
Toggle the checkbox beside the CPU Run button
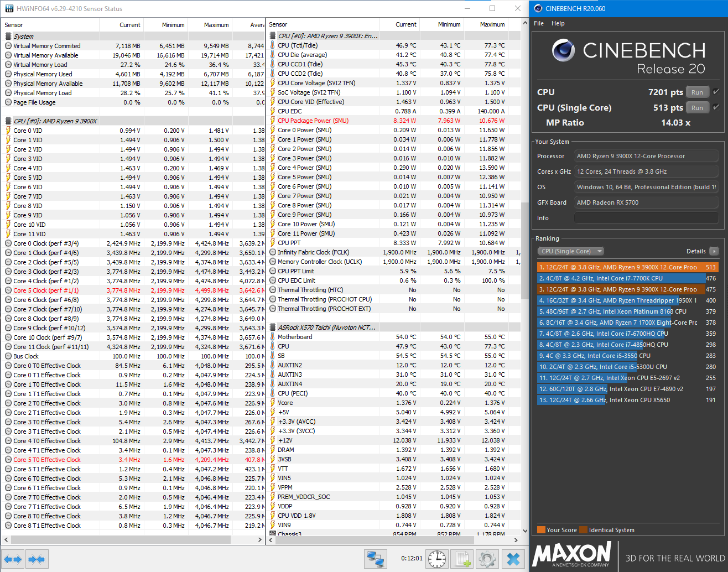[716, 92]
